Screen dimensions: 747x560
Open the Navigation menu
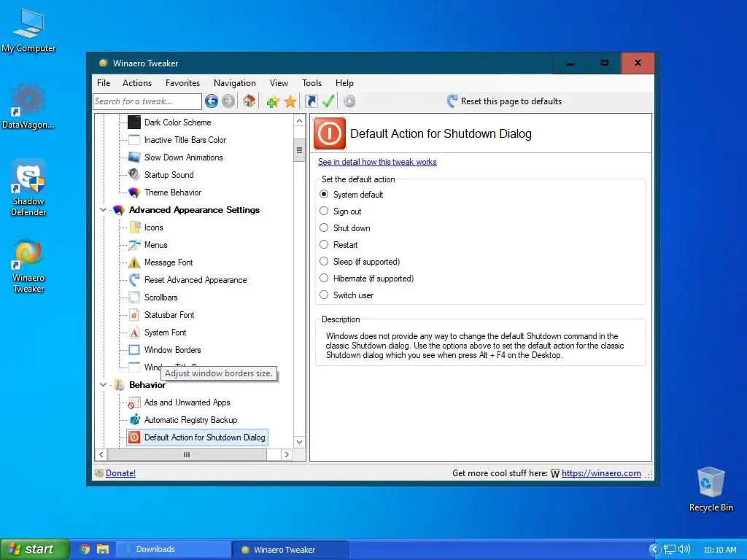235,83
